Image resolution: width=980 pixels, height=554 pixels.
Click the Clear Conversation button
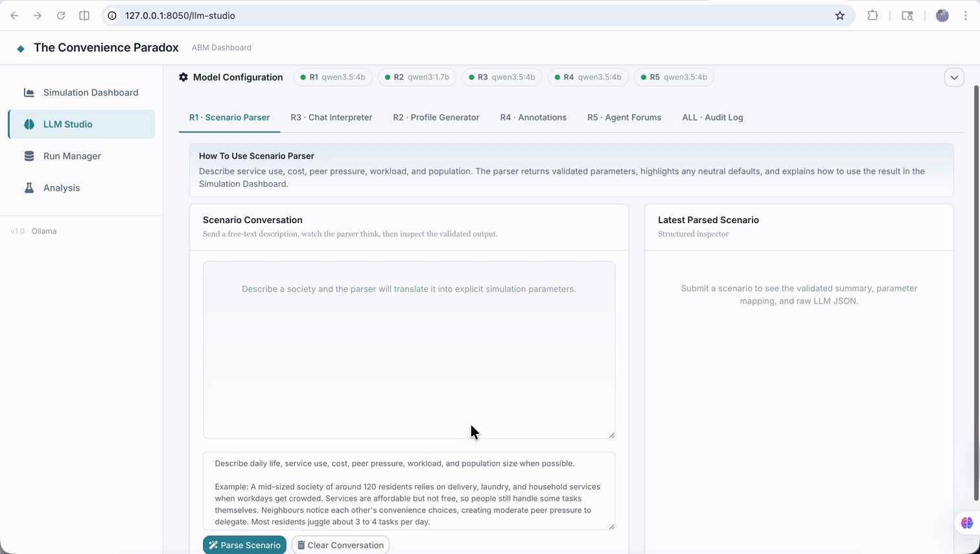click(340, 545)
